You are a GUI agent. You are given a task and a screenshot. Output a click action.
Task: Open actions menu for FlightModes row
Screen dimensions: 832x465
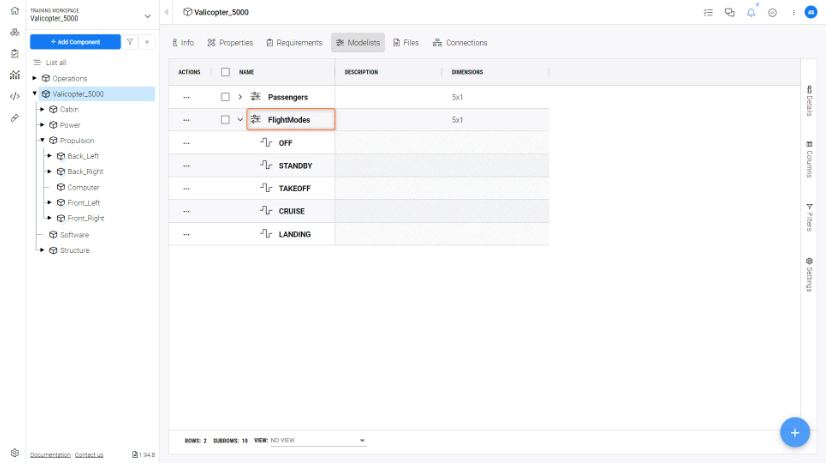click(x=187, y=120)
